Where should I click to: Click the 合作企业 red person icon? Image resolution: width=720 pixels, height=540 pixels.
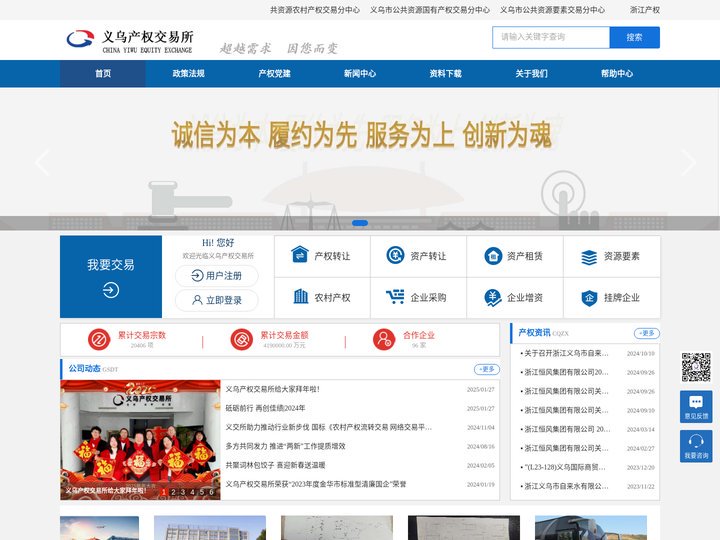tap(384, 339)
